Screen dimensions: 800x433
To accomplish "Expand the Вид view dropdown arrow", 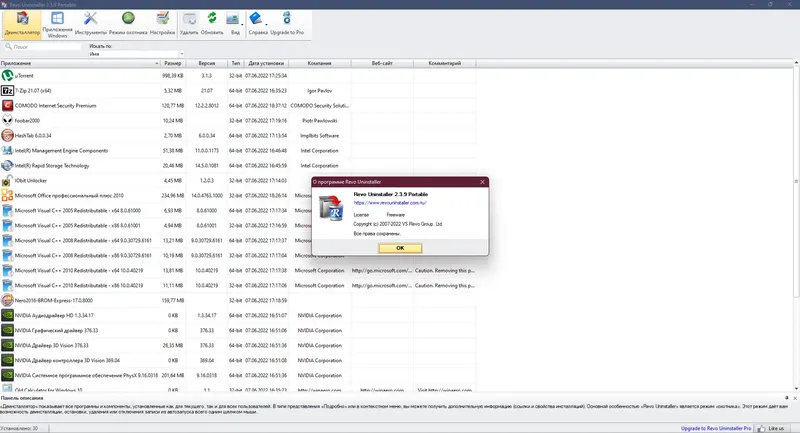I will point(242,25).
